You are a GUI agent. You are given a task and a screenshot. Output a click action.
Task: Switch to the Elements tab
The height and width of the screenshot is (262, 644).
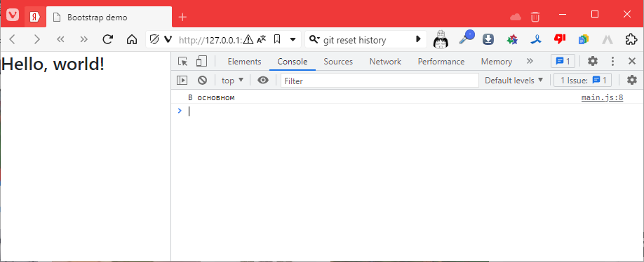click(x=244, y=62)
